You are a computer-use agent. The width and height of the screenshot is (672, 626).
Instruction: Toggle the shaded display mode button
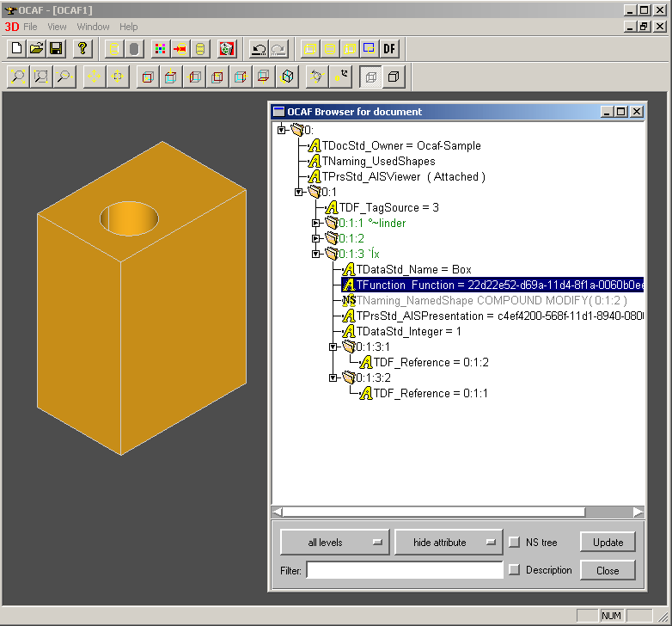point(394,77)
